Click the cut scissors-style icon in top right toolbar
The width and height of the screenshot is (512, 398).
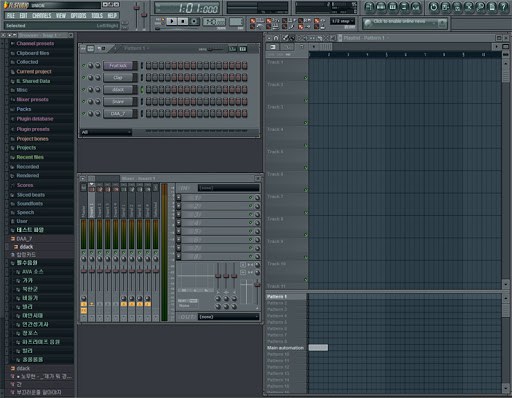(469, 7)
